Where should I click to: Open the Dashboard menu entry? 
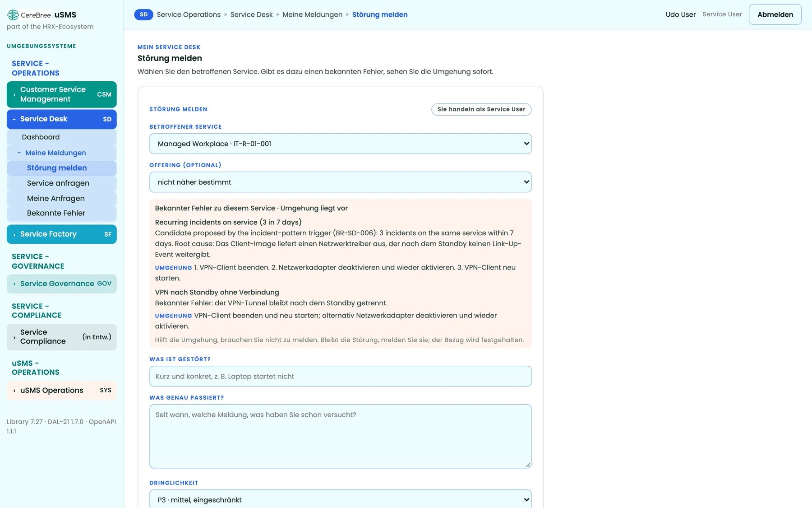click(x=62, y=137)
